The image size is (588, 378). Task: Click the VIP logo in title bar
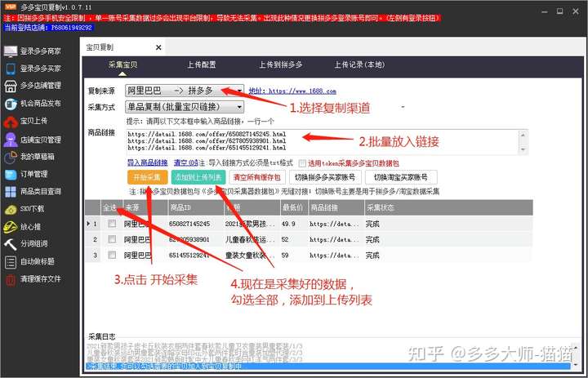pos(10,7)
